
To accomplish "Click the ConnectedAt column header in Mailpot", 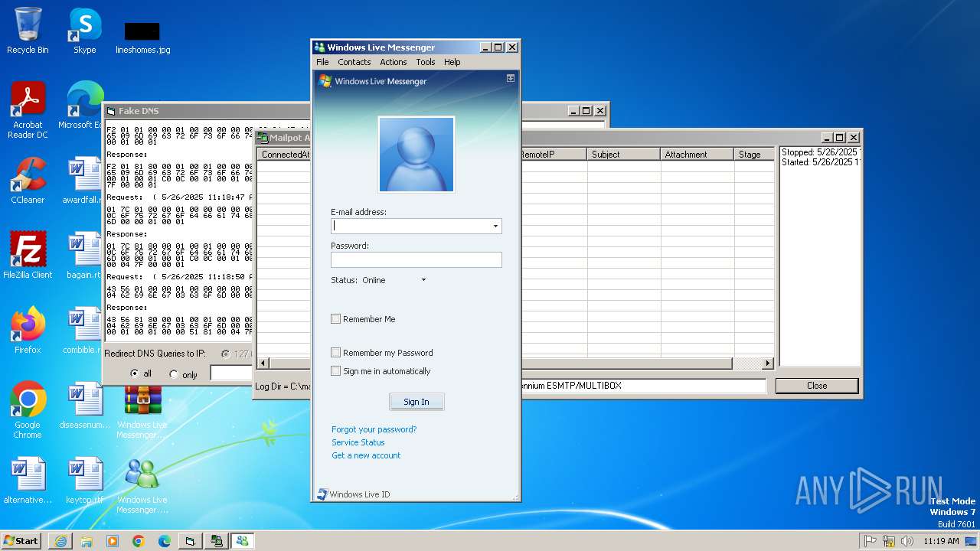I will point(283,155).
